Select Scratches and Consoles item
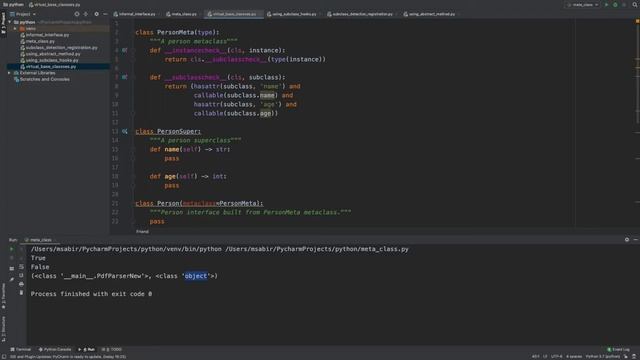 click(x=44, y=79)
